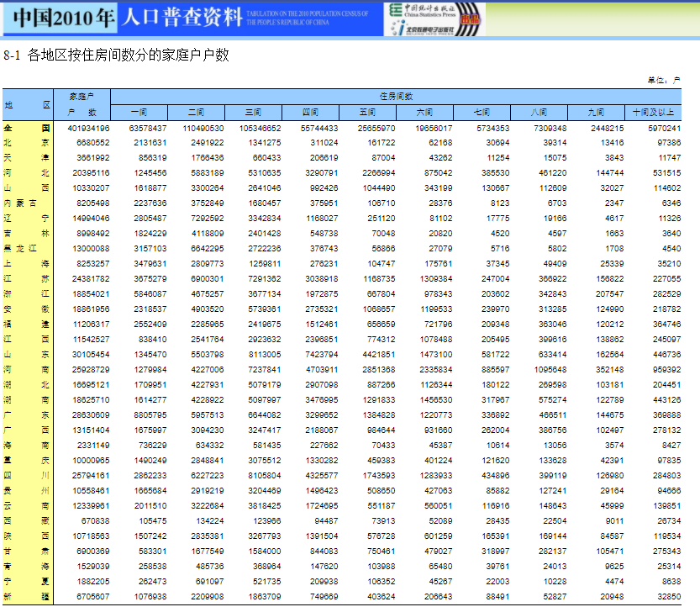Click the 七间 column header
Screen dimensions: 700x607
(482, 112)
